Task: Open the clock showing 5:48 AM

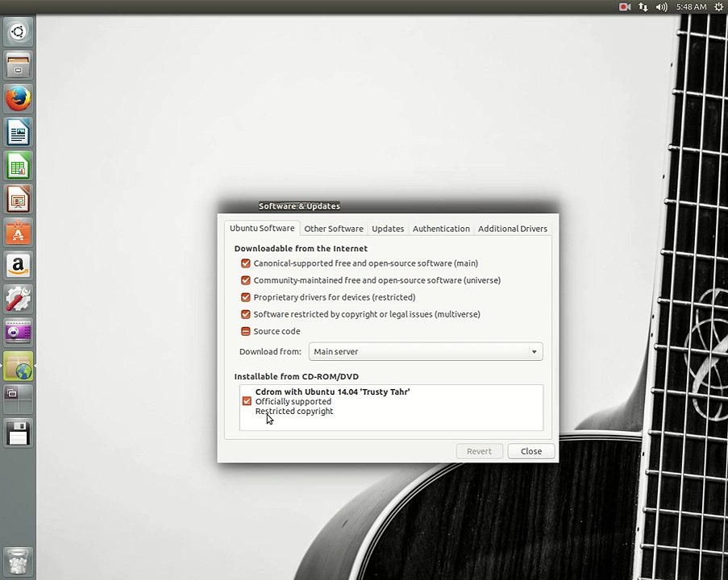Action: click(x=691, y=6)
